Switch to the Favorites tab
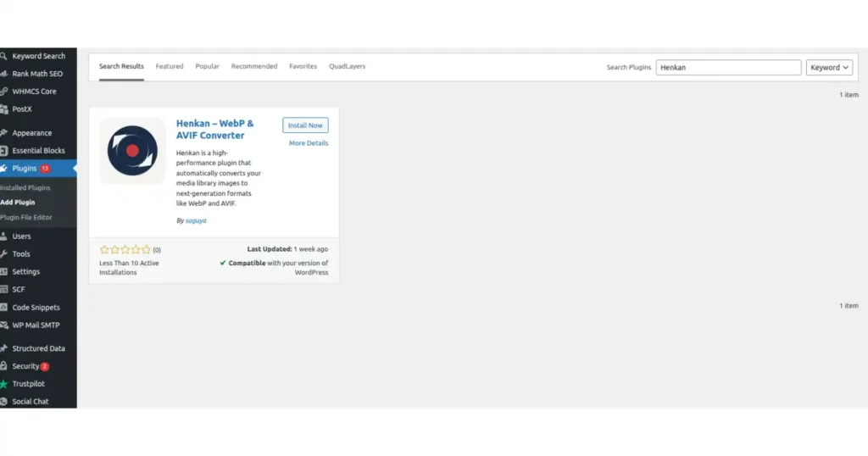This screenshot has width=868, height=456. point(303,66)
